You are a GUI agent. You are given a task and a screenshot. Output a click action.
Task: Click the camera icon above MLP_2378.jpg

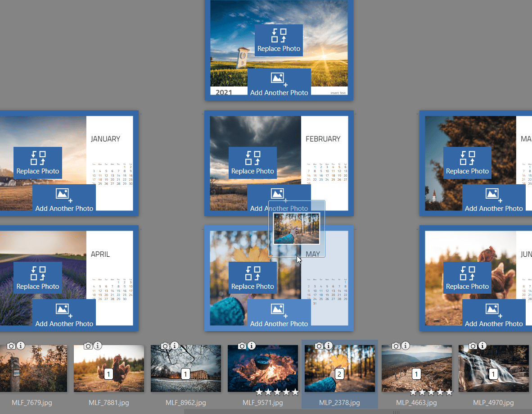pos(319,346)
